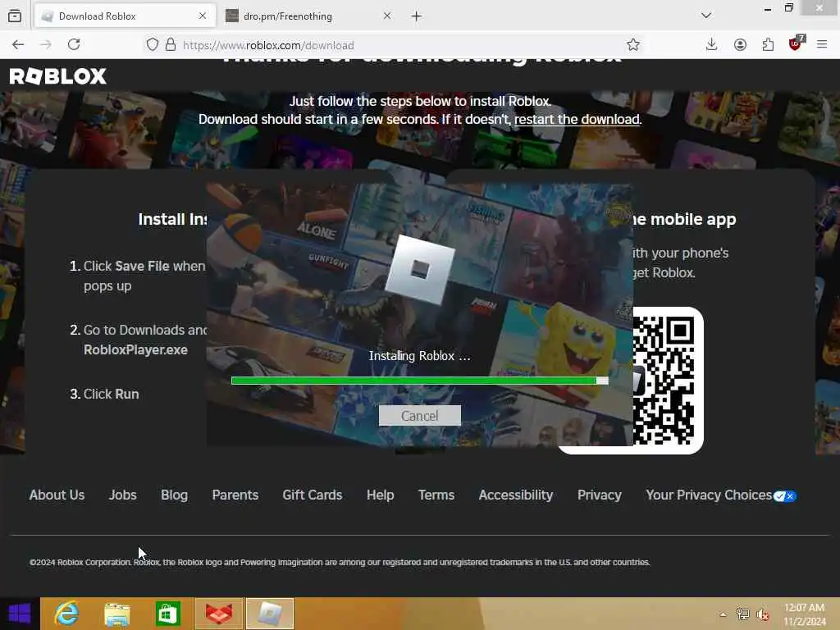840x630 pixels.
Task: Open a new tab with the plus button
Action: point(416,16)
